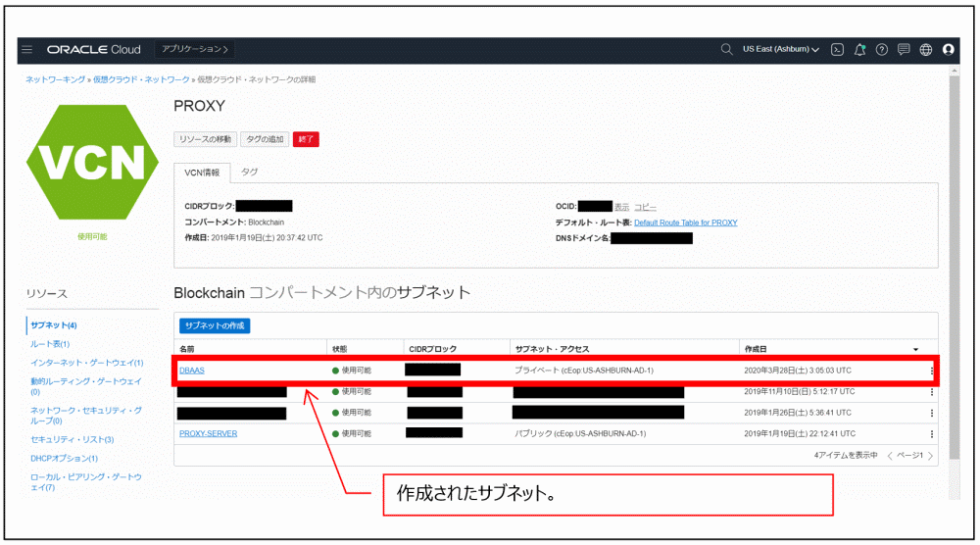Go to ネットワーキング breadcrumb
The width and height of the screenshot is (980, 545).
click(x=55, y=80)
